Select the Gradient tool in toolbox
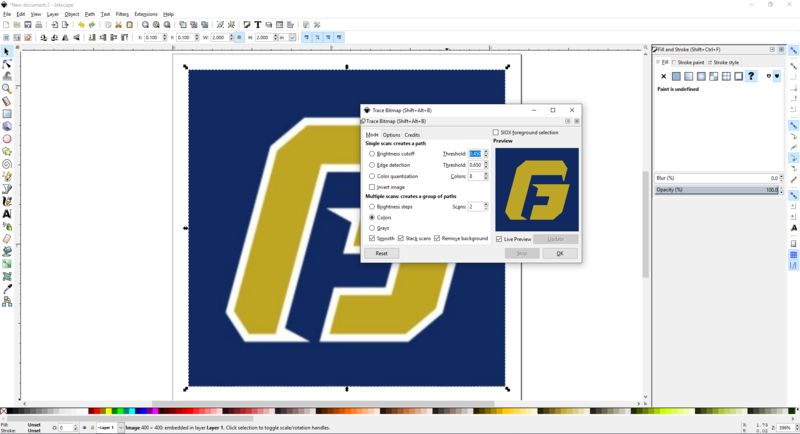 pos(7,264)
